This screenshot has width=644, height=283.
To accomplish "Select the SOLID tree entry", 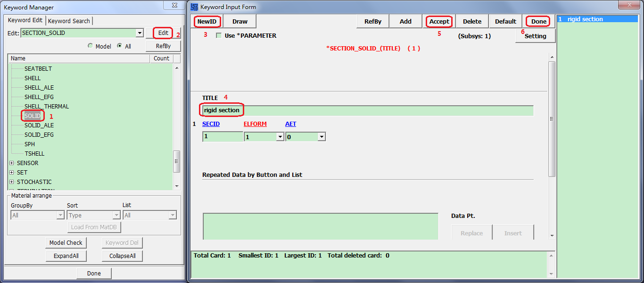I will tap(33, 116).
